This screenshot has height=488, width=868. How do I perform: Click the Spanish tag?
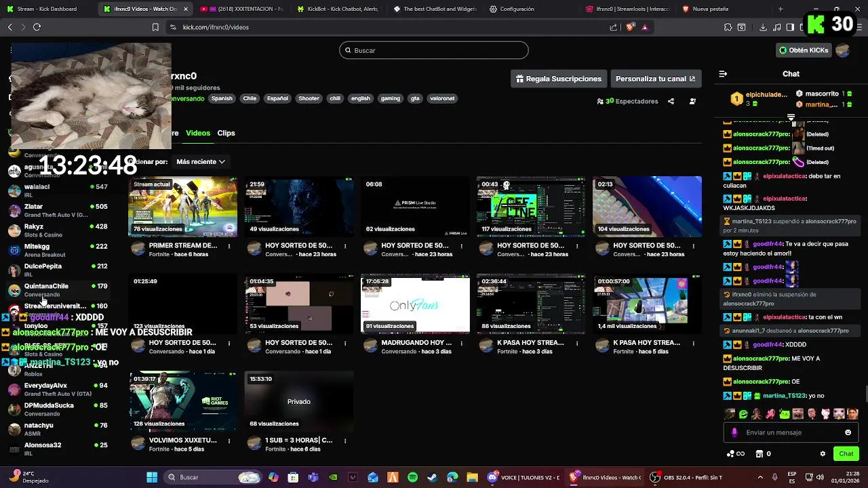[222, 98]
